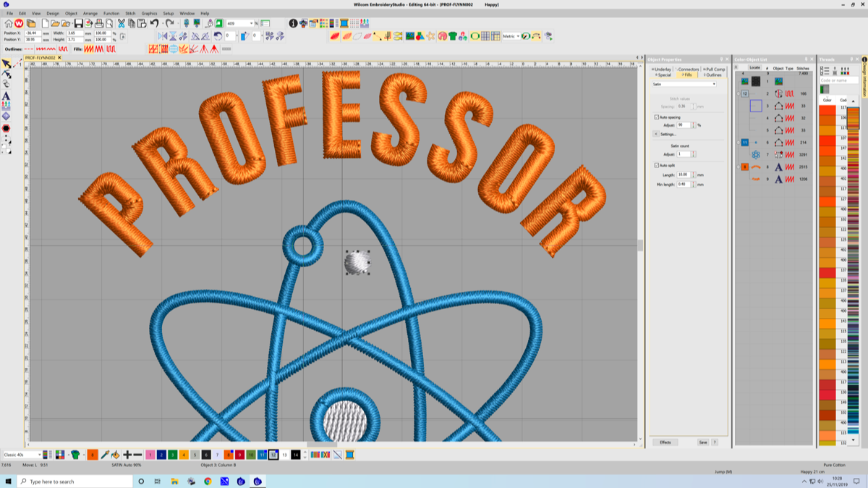Click the Rotate icon beside the angle field
The height and width of the screenshot is (488, 868).
218,35
